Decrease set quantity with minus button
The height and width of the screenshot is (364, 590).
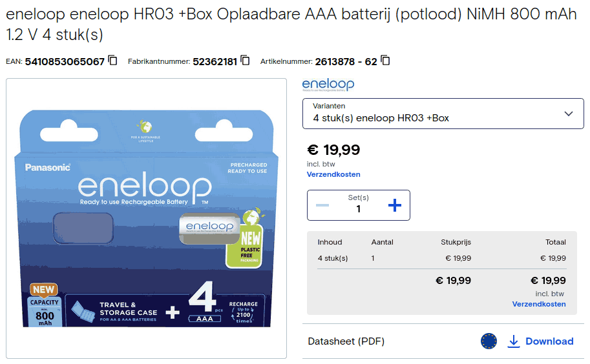coord(322,206)
